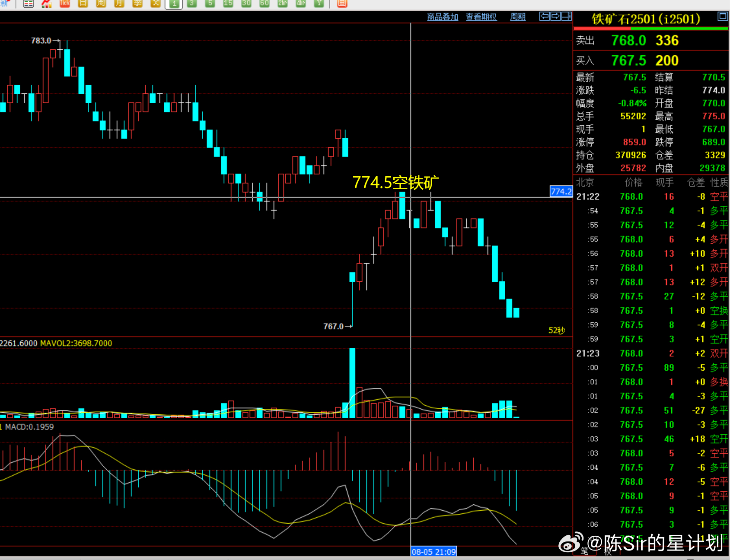Click the buy price 767.5

pos(629,60)
